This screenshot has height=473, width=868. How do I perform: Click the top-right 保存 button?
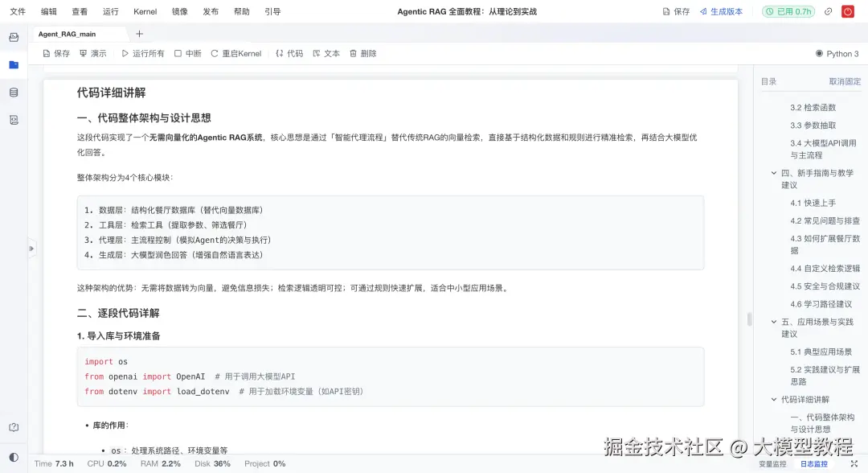pos(677,11)
